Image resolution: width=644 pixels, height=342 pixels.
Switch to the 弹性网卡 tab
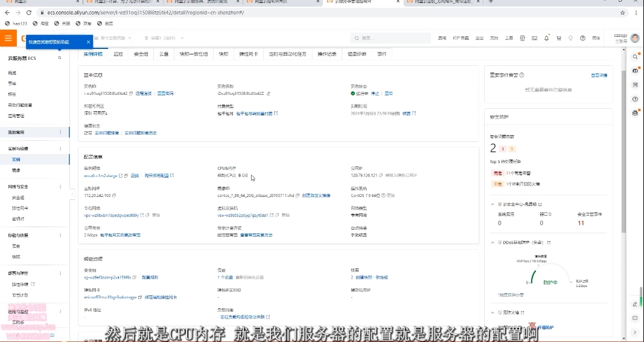click(248, 54)
